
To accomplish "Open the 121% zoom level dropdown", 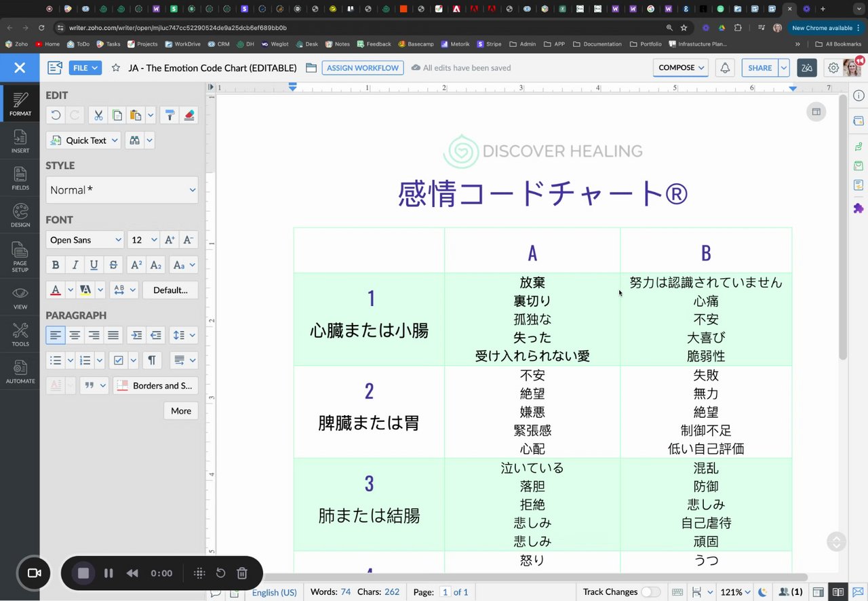I will click(x=735, y=592).
